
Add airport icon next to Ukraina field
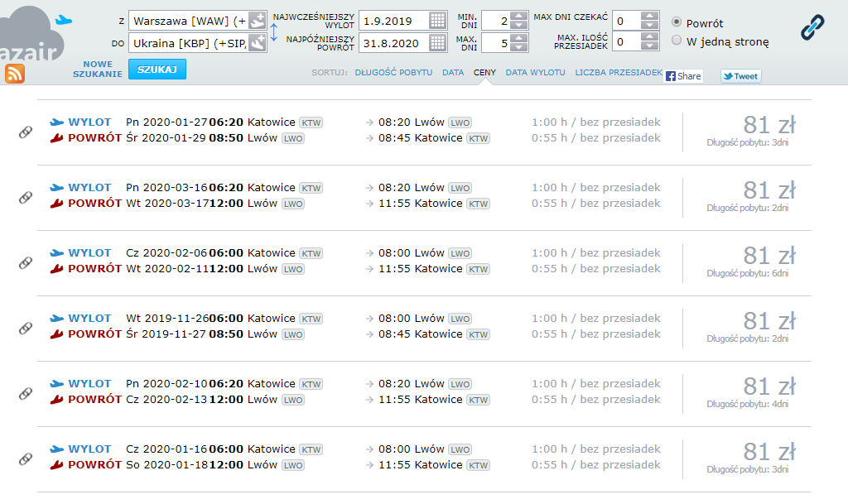(x=258, y=43)
